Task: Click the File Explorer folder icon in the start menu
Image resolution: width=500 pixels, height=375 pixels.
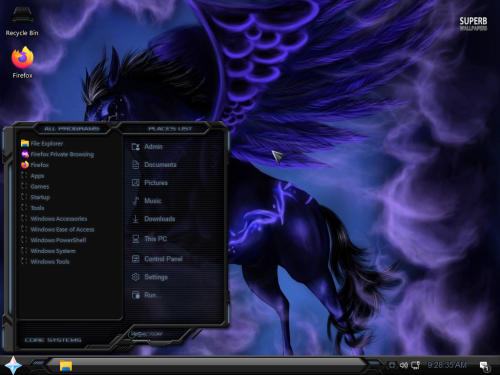Action: (25, 143)
